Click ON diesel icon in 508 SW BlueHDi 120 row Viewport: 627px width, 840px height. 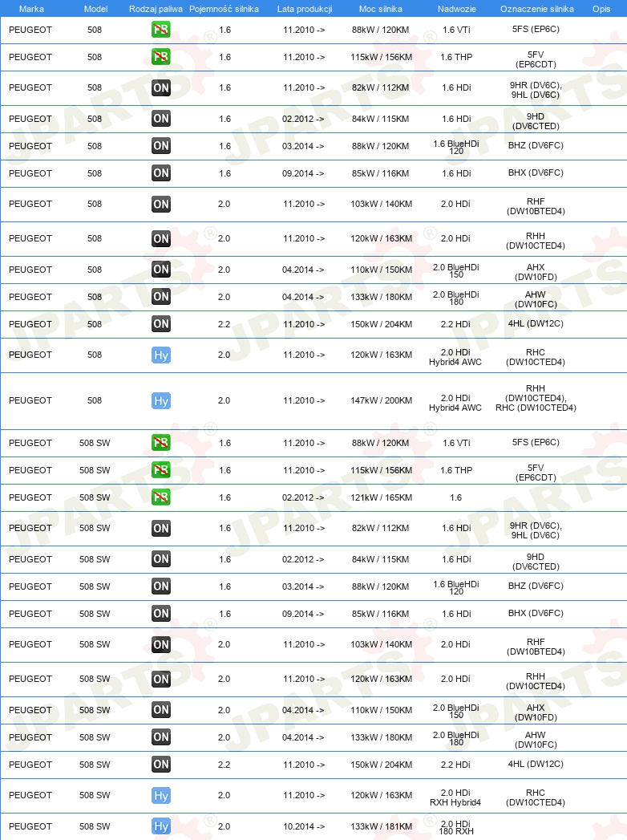coord(161,586)
